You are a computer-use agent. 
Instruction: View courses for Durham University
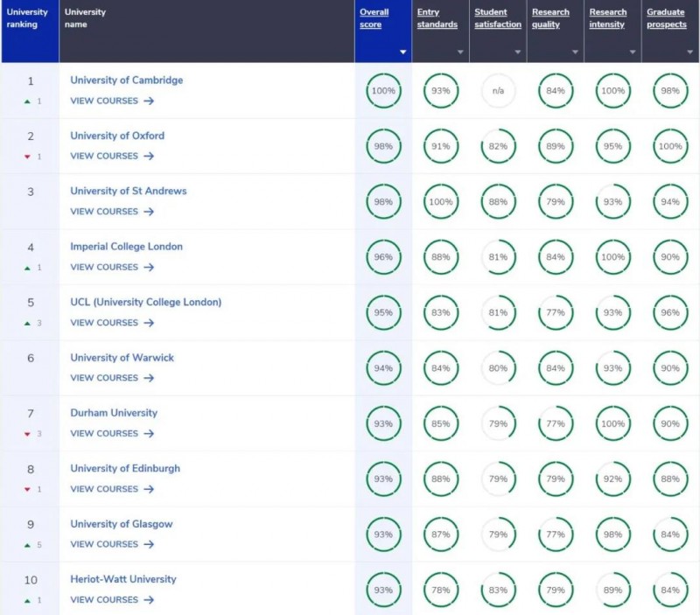(x=112, y=433)
